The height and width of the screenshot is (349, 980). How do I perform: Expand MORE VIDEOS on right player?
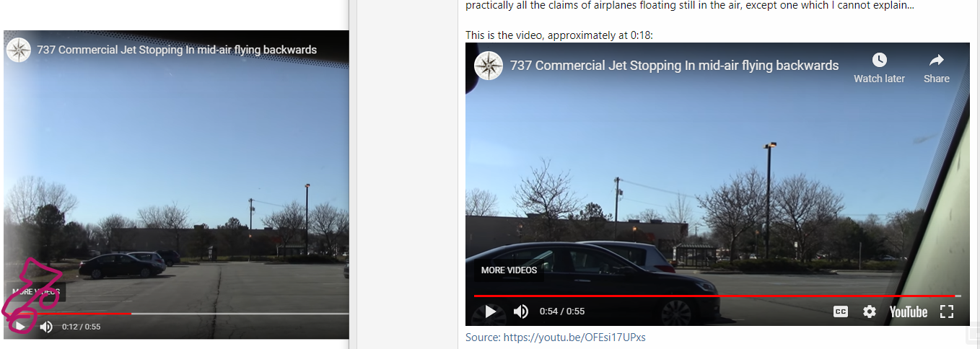509,270
